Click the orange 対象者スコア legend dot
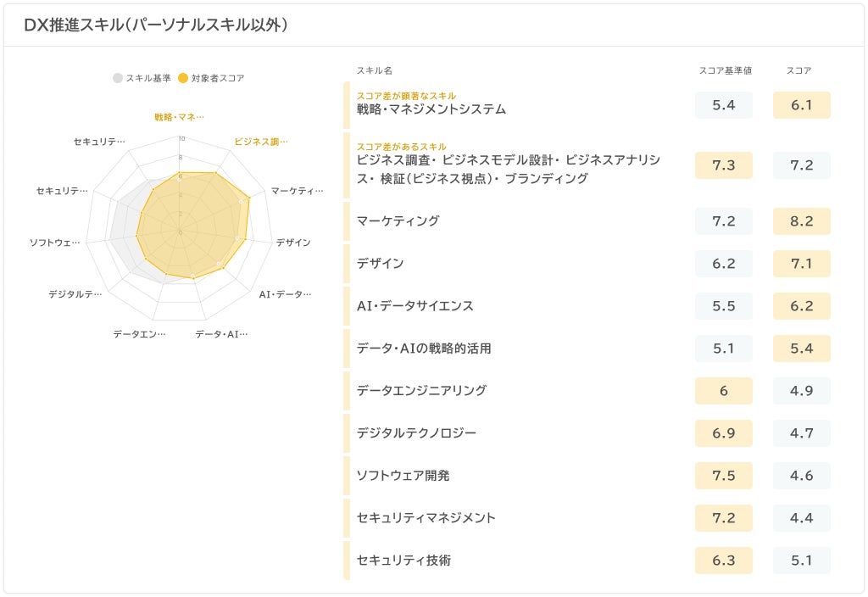This screenshot has width=868, height=597. point(183,78)
